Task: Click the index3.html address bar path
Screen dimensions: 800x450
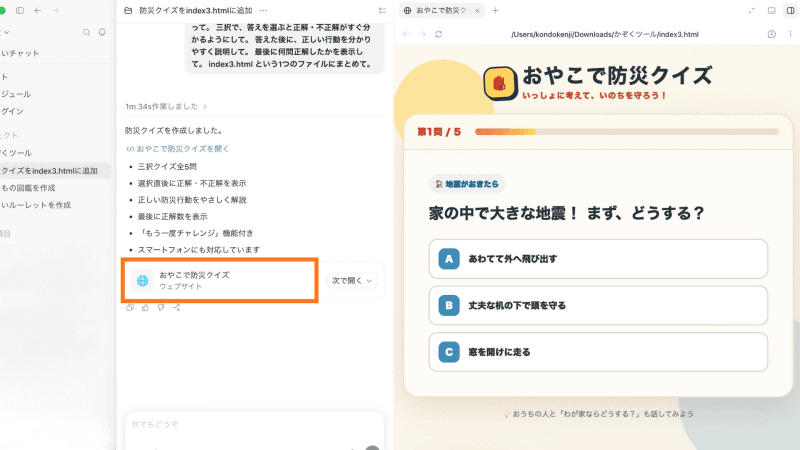Action: (x=605, y=34)
